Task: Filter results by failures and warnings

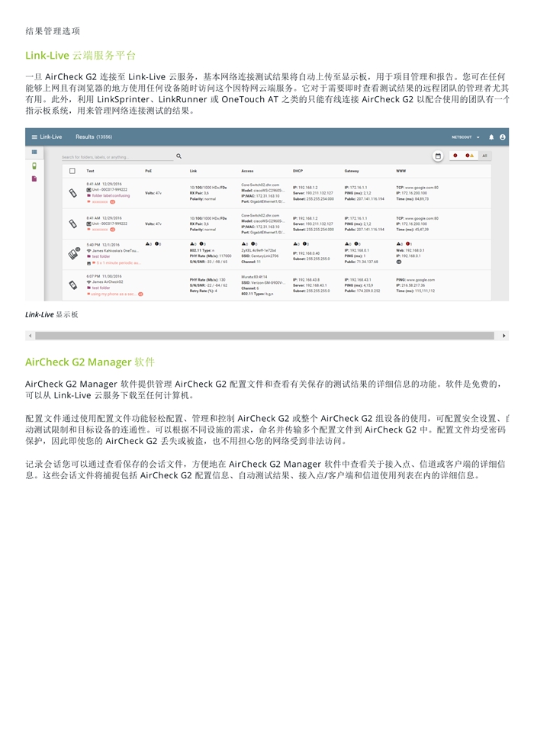Action: pos(469,156)
